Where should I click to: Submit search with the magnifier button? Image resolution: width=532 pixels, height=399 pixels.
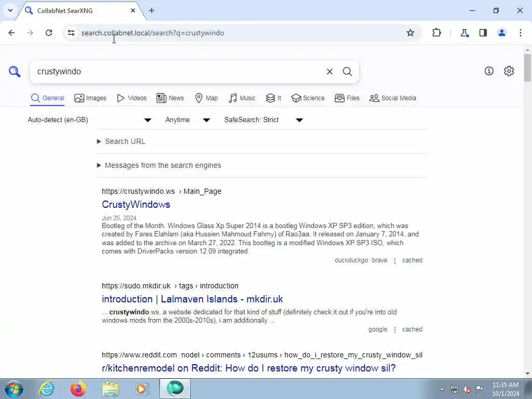coord(347,72)
